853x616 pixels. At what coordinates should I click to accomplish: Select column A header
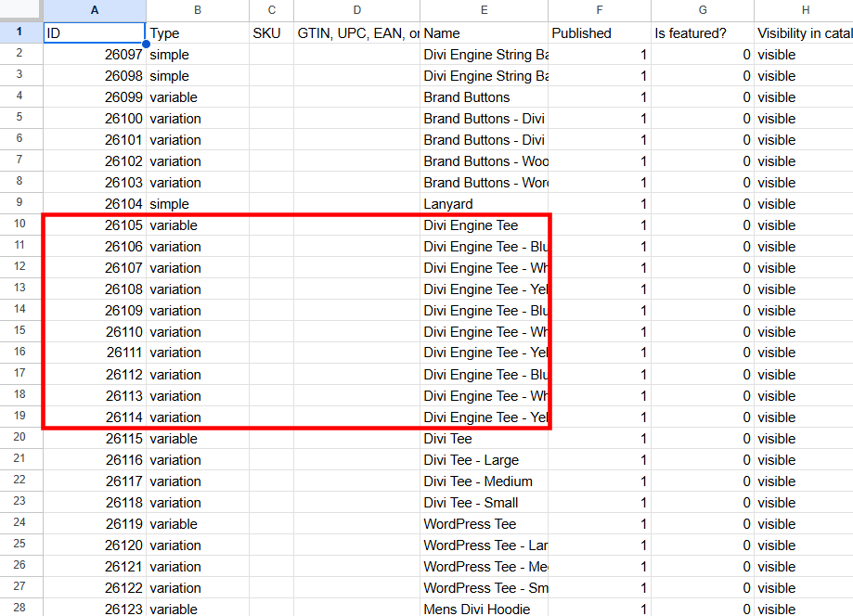click(x=94, y=10)
